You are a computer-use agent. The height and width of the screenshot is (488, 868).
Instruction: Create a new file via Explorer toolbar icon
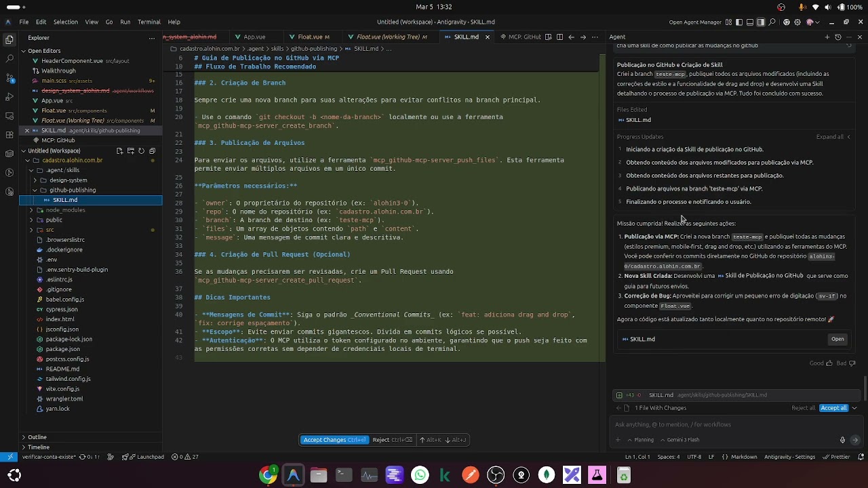coord(120,151)
